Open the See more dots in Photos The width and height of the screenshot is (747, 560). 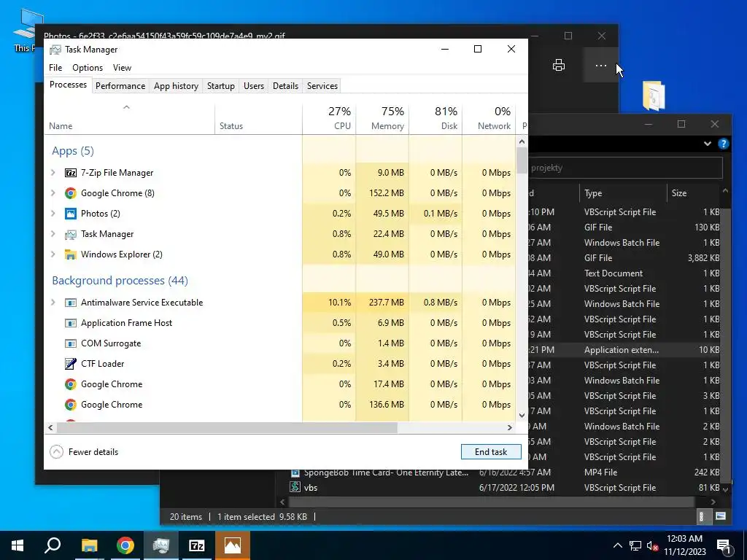601,65
